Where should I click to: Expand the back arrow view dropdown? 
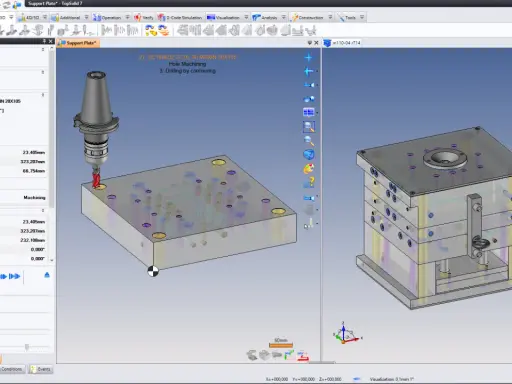click(x=317, y=71)
